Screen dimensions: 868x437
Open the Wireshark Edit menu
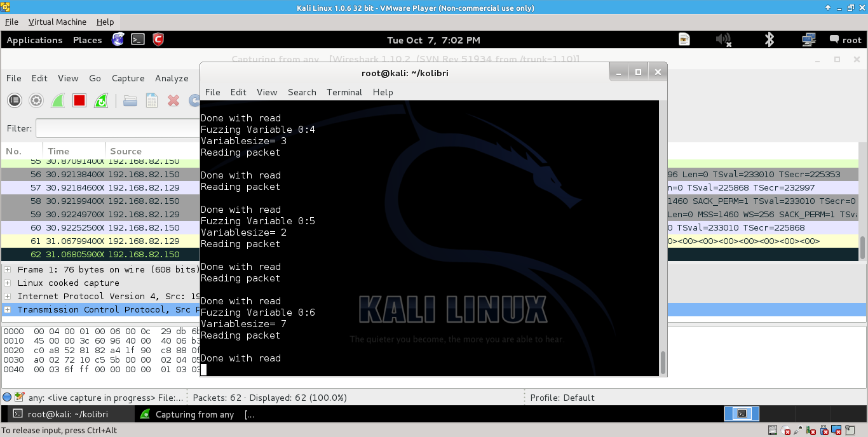pos(39,78)
